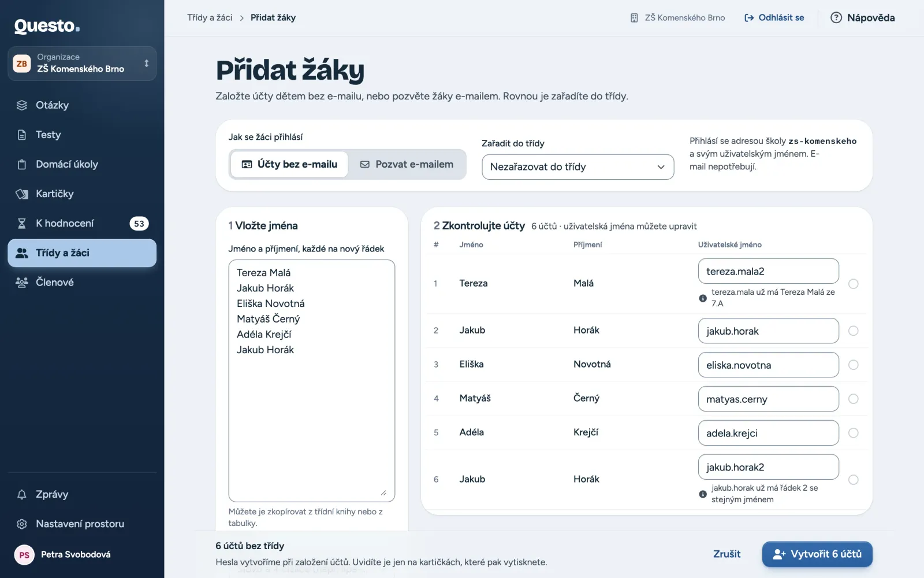Go to Domácí úkoly clipboard icon
The height and width of the screenshot is (578, 924).
[x=22, y=164]
